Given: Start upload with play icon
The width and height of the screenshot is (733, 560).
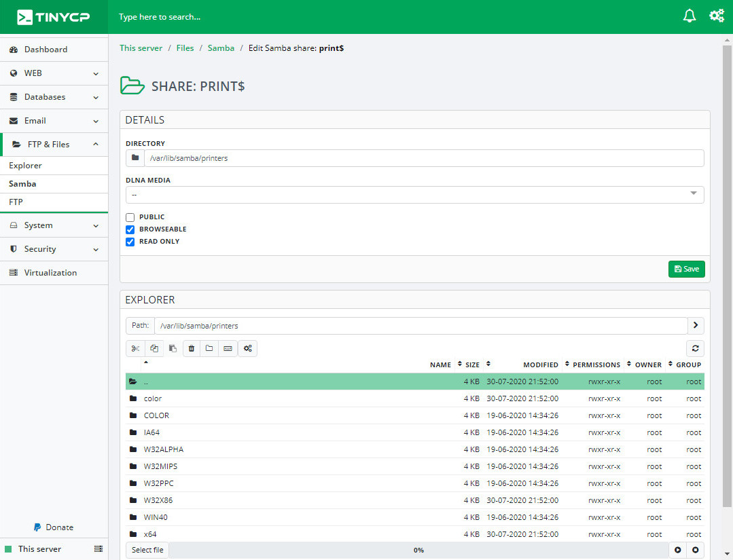Looking at the screenshot, I should [x=677, y=550].
